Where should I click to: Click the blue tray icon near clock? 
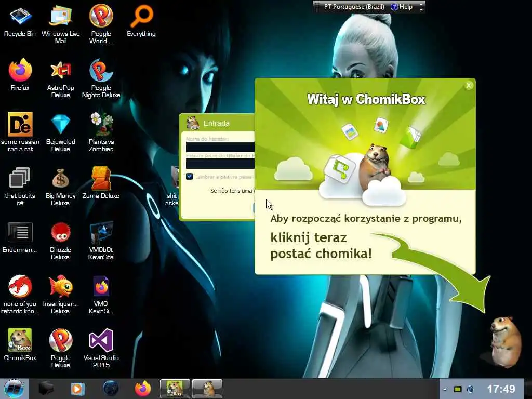[470, 389]
